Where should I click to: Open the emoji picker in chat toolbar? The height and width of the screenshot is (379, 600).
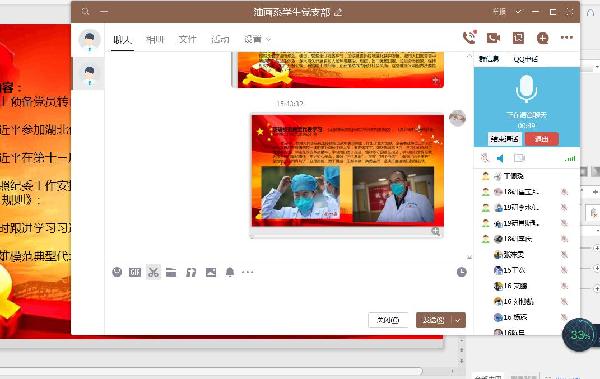click(x=117, y=272)
